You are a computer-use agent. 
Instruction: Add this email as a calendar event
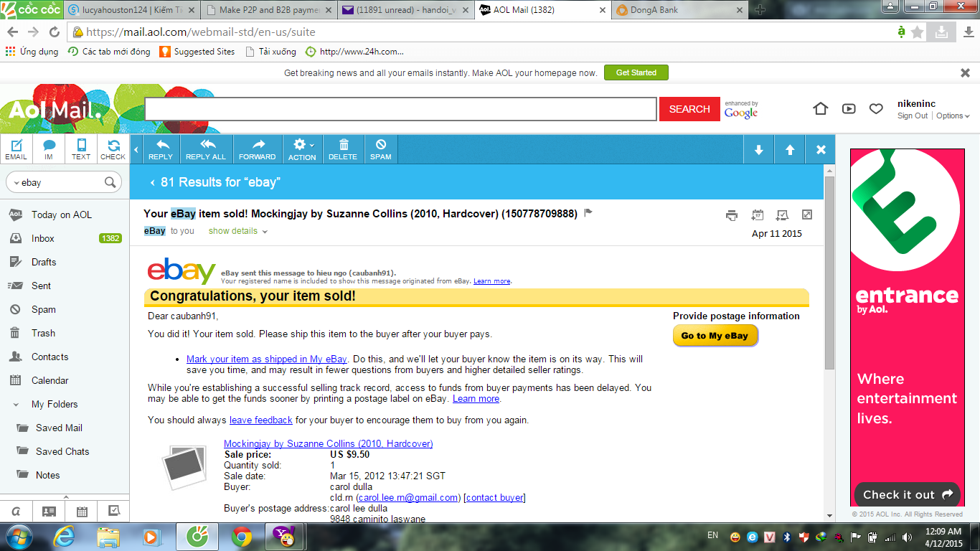[x=757, y=215]
